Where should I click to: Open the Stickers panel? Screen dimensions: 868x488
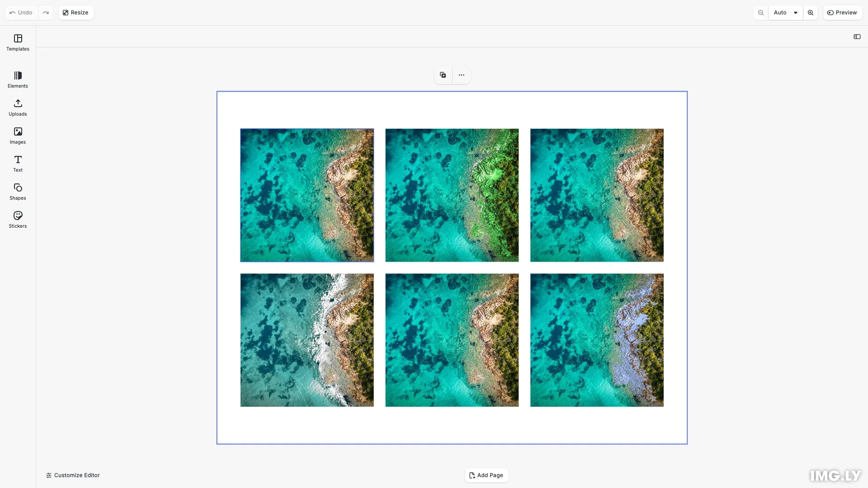pyautogui.click(x=18, y=220)
